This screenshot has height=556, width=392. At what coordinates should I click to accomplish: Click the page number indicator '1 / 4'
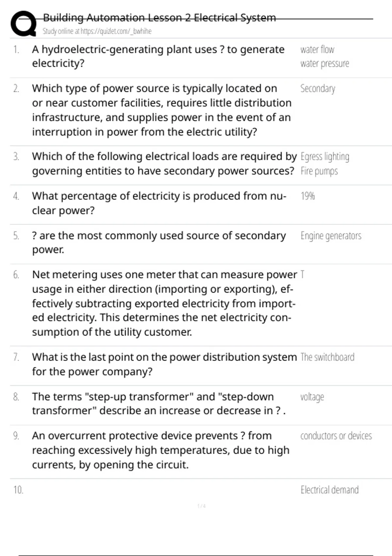201,506
